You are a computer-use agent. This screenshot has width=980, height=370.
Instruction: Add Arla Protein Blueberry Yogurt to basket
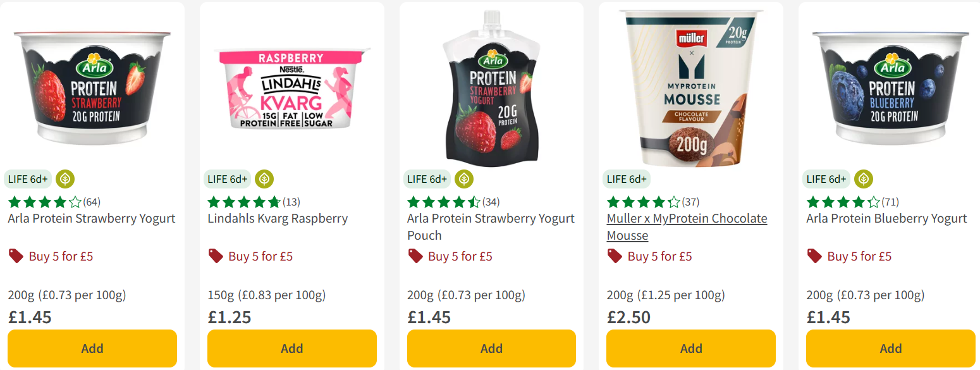tap(890, 348)
